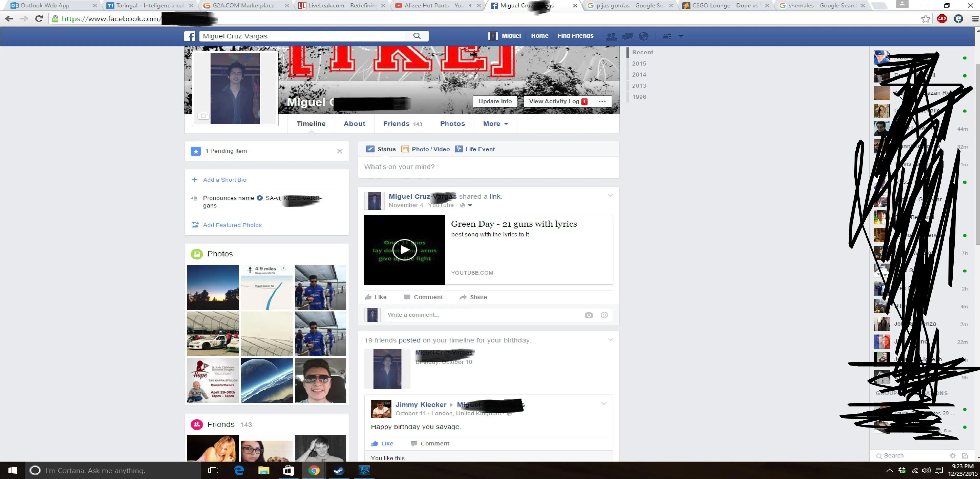Open the cover photo more options button

click(x=602, y=101)
